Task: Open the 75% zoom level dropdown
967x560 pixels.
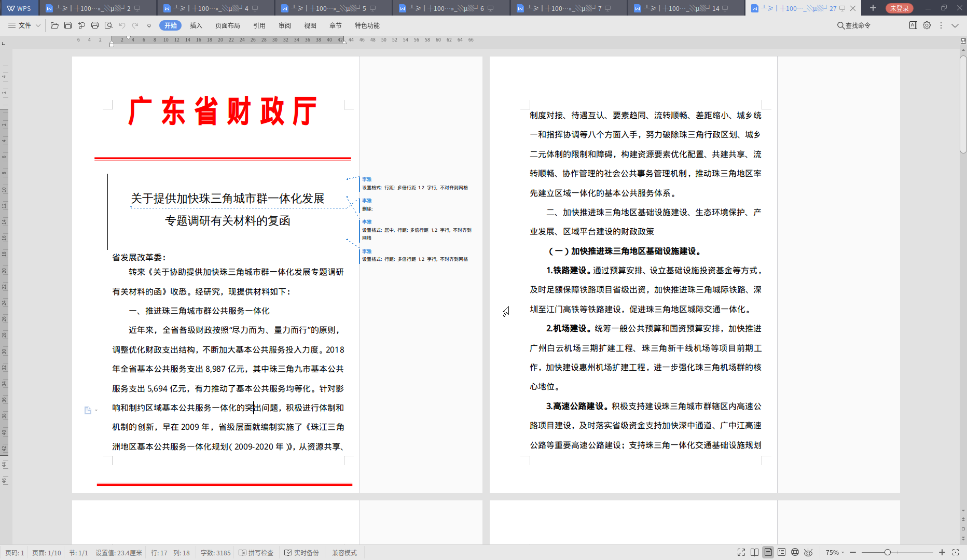Action: [x=835, y=552]
